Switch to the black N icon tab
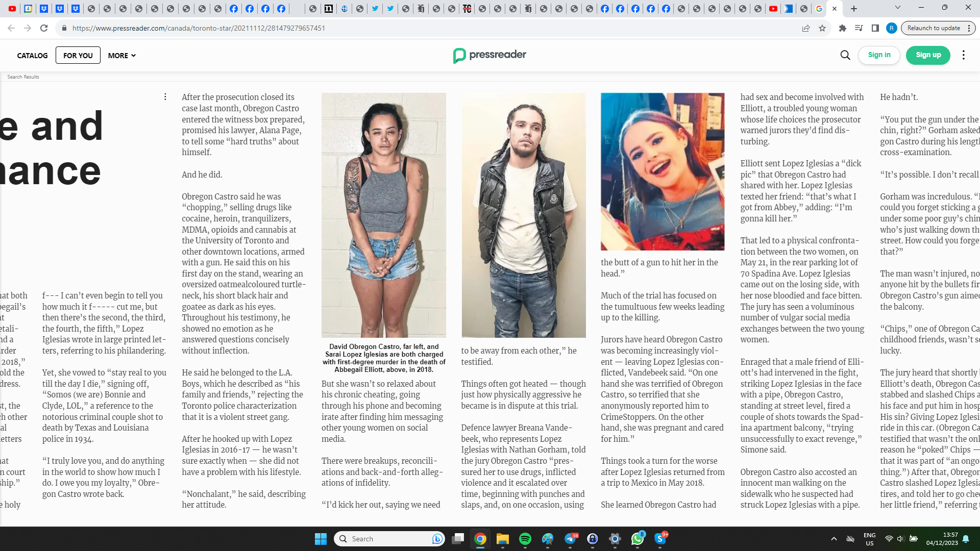The height and width of the screenshot is (551, 980). (329, 9)
